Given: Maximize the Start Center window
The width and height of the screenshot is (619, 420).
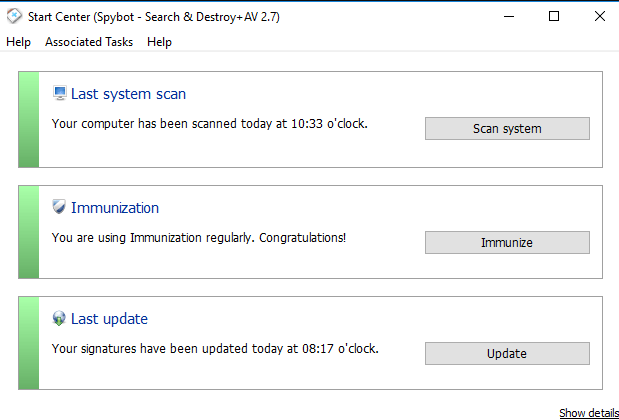Looking at the screenshot, I should point(554,16).
